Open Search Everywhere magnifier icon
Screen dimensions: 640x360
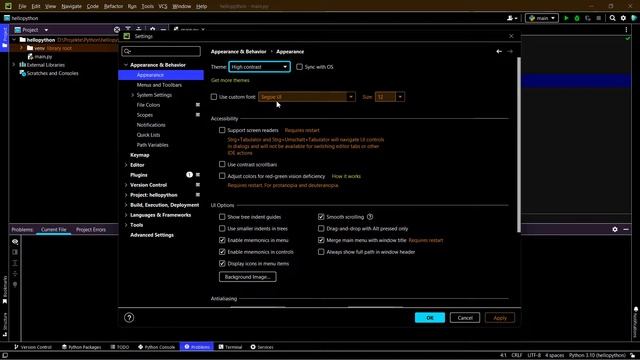click(x=612, y=18)
